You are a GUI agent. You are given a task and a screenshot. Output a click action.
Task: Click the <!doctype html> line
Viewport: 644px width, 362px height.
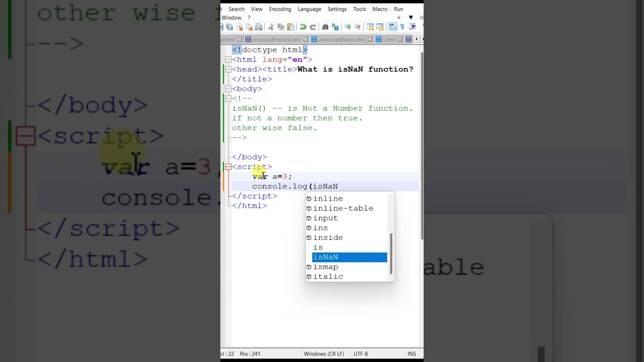pyautogui.click(x=270, y=50)
